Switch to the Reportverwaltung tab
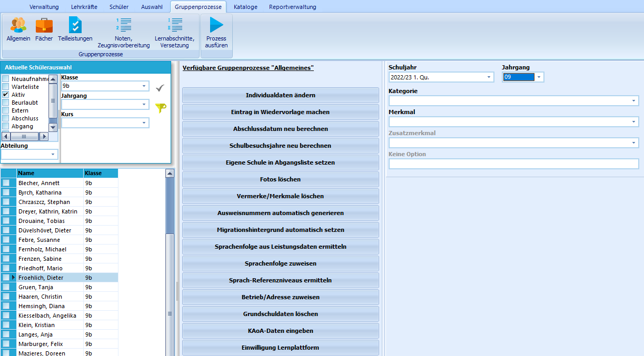The width and height of the screenshot is (644, 356). click(x=292, y=7)
